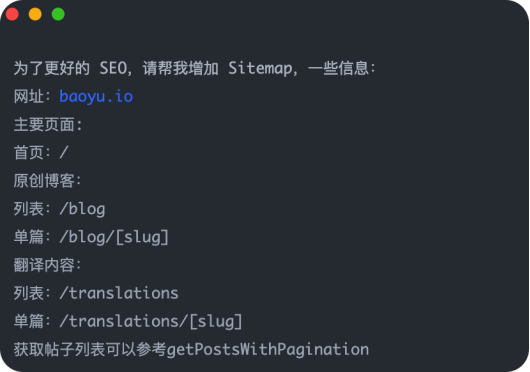The width and height of the screenshot is (530, 372).
Task: Click the 主要页面 heading line
Action: click(x=48, y=125)
